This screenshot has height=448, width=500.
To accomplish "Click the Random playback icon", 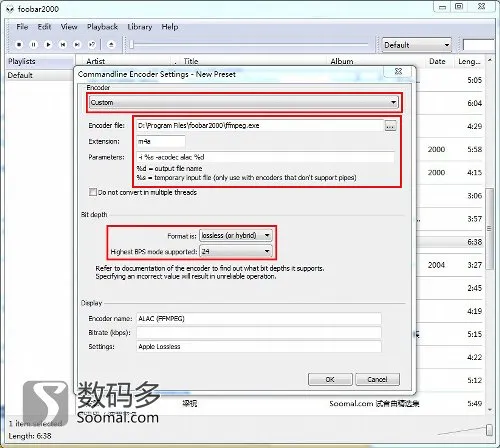I will tap(92, 44).
